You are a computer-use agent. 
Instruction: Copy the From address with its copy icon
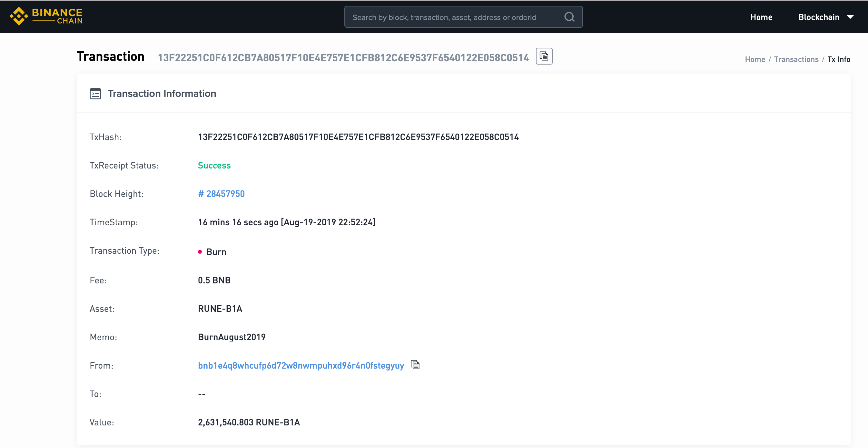coord(415,365)
